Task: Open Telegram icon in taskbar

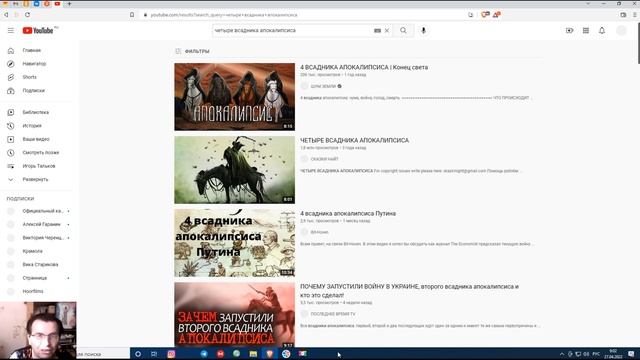Action: 204,354
